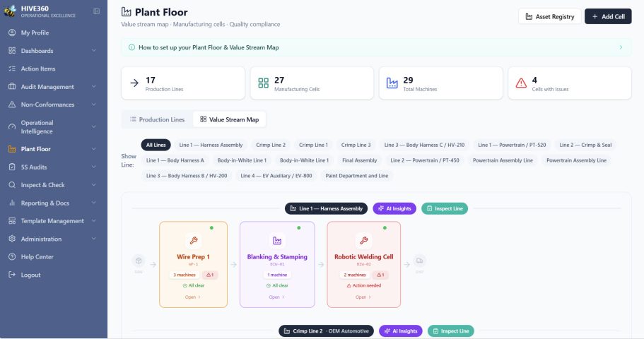The width and height of the screenshot is (644, 339).
Task: Expand the Audit Management chevron
Action: [93, 87]
